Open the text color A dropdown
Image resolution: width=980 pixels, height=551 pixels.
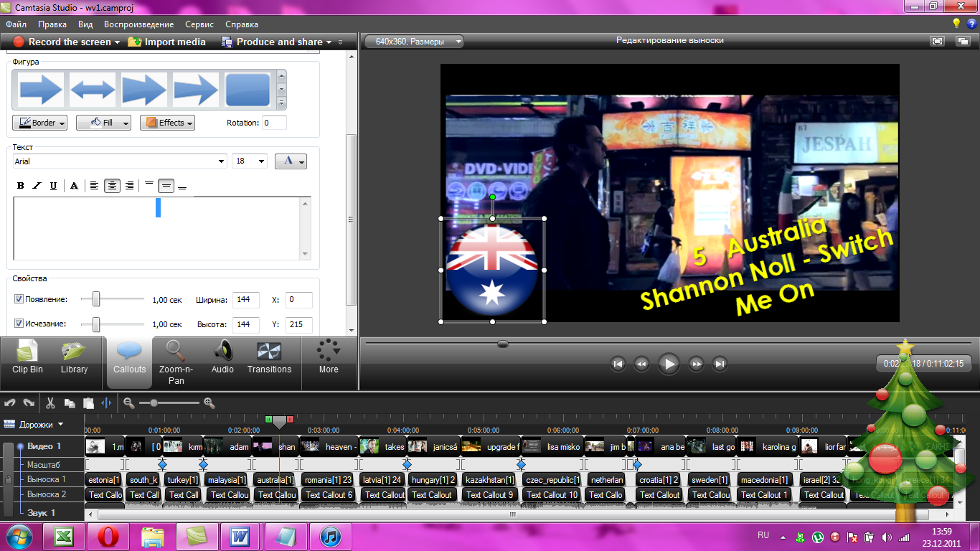pos(291,161)
